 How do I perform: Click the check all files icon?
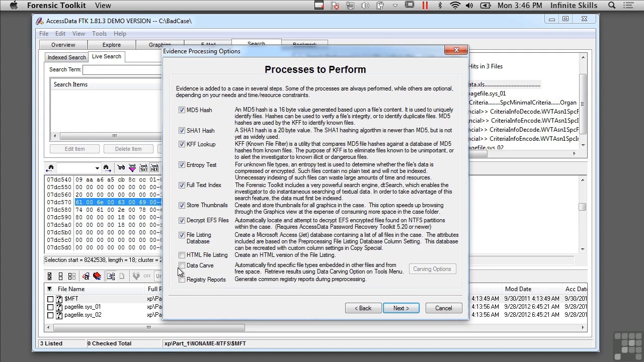(x=50, y=276)
